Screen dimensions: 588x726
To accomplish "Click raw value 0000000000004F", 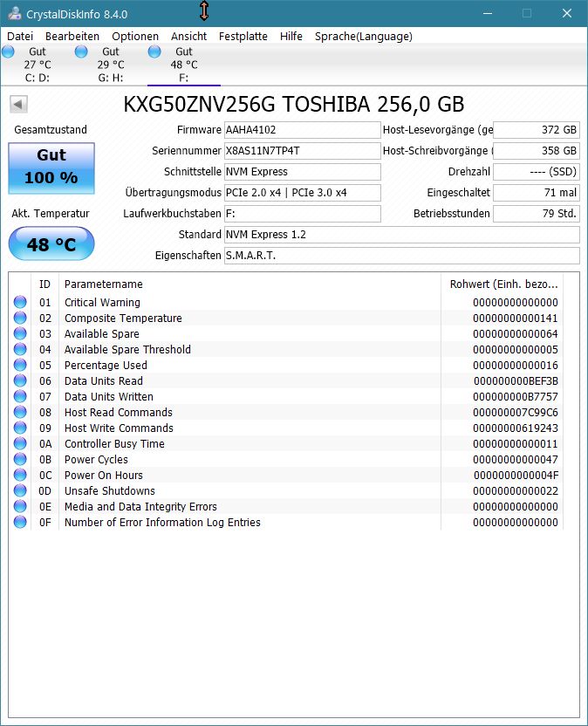I will click(516, 476).
